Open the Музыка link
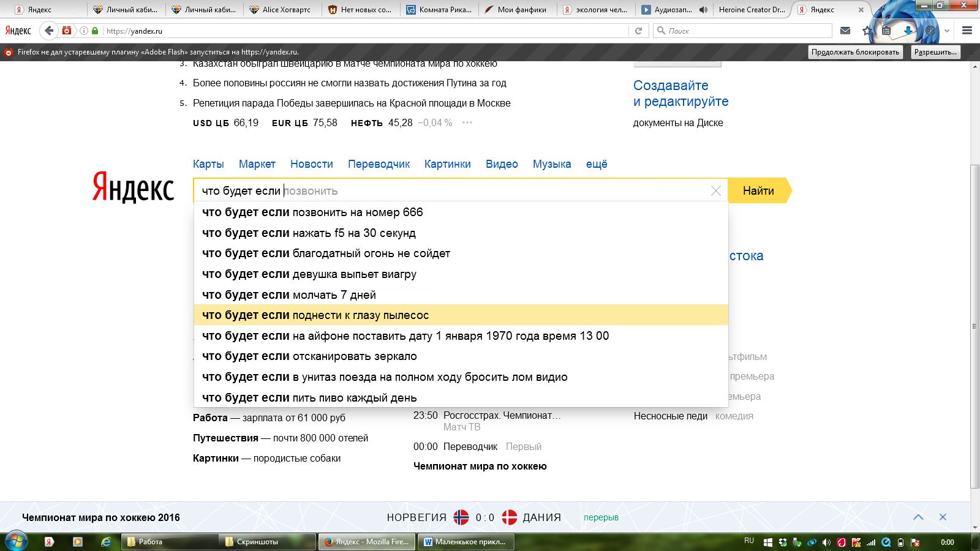980x551 pixels. (552, 164)
